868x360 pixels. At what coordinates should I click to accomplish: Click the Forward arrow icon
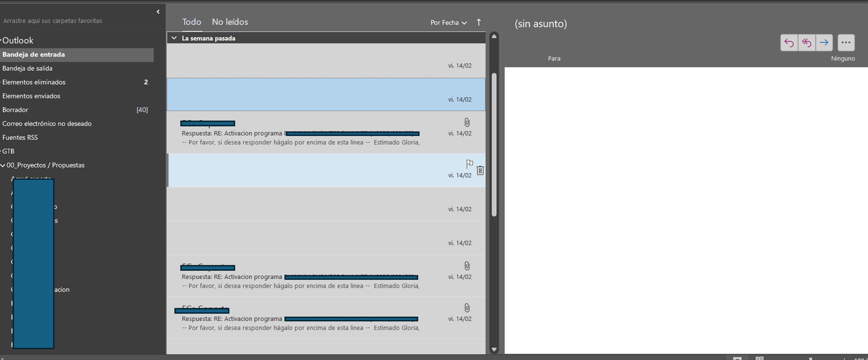click(x=824, y=43)
